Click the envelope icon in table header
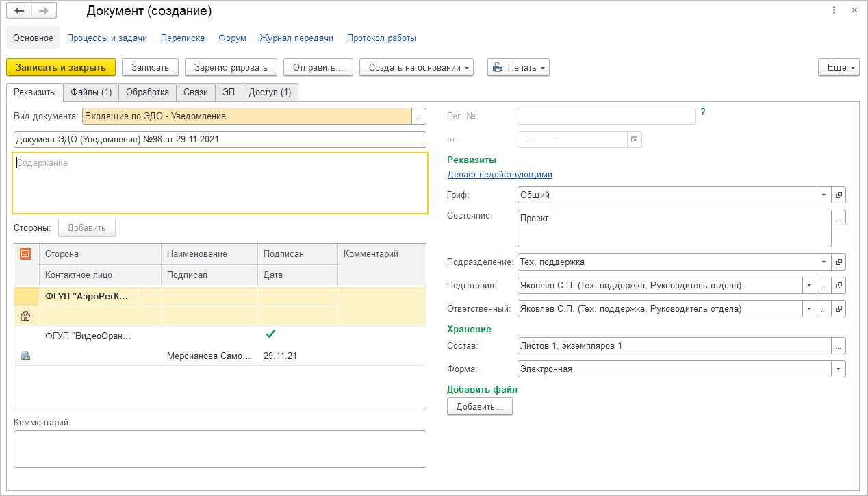This screenshot has width=868, height=496. pos(26,253)
